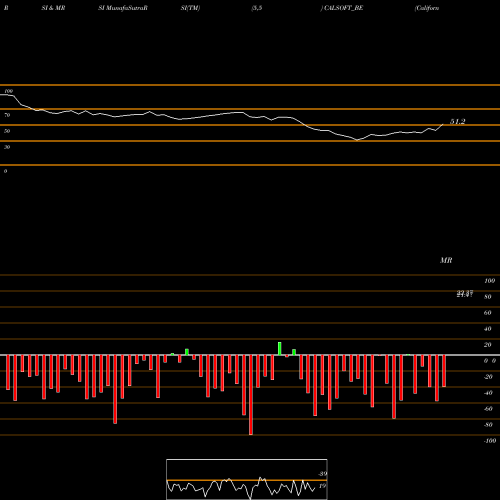Click the MR axis label 20
Image resolution: width=500 pixels, height=500 pixels.
coord(488,345)
